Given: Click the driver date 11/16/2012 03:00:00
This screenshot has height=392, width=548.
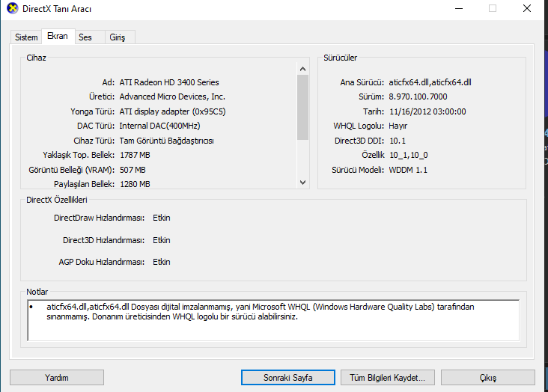Looking at the screenshot, I should tap(427, 111).
